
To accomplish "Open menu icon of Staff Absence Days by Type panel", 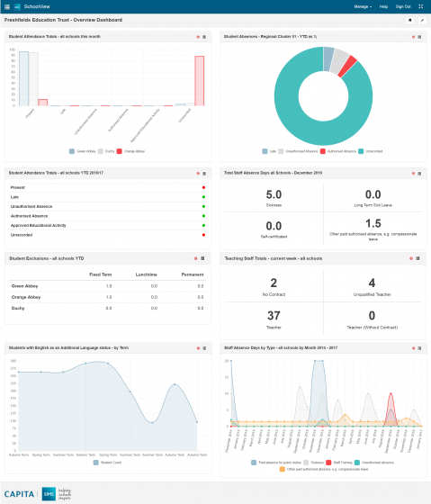I will [419, 348].
